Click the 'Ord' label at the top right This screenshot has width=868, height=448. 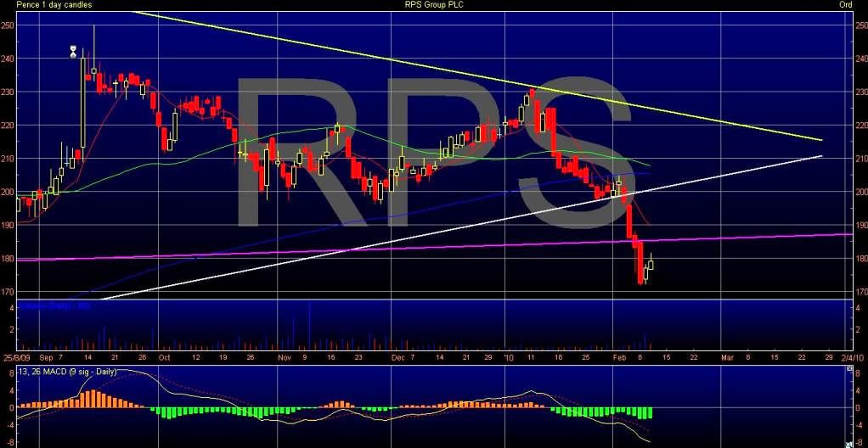tap(846, 5)
